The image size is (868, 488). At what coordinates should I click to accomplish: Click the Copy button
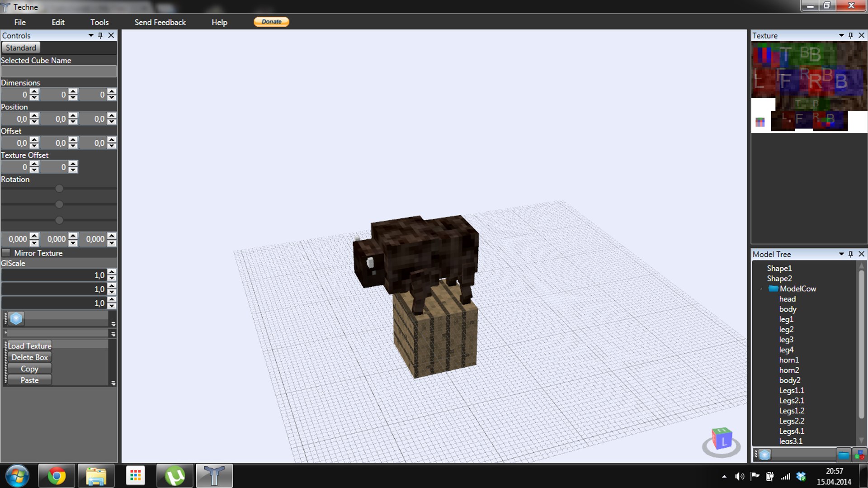pos(29,369)
